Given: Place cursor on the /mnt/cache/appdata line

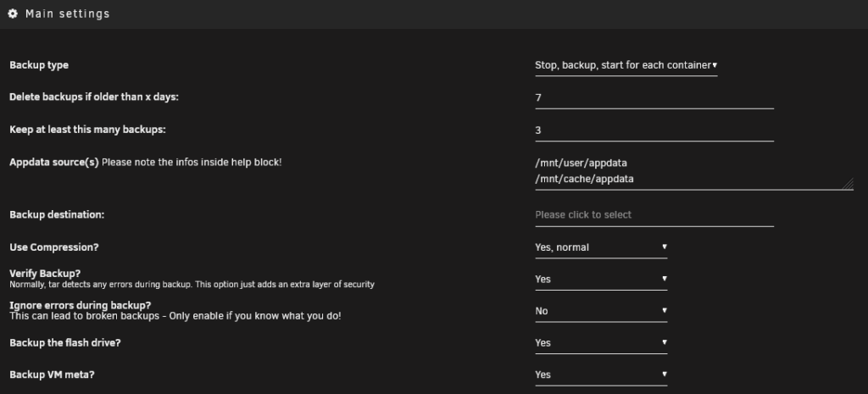Looking at the screenshot, I should (585, 180).
